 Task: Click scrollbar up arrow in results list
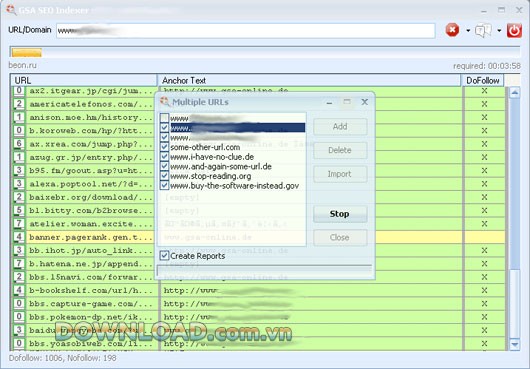(514, 92)
